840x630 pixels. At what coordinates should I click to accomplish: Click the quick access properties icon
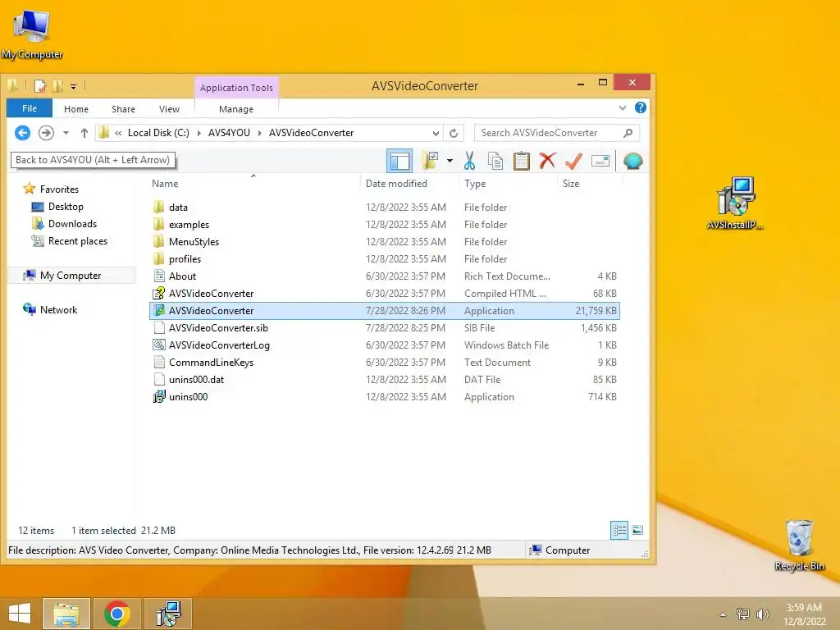(40, 85)
